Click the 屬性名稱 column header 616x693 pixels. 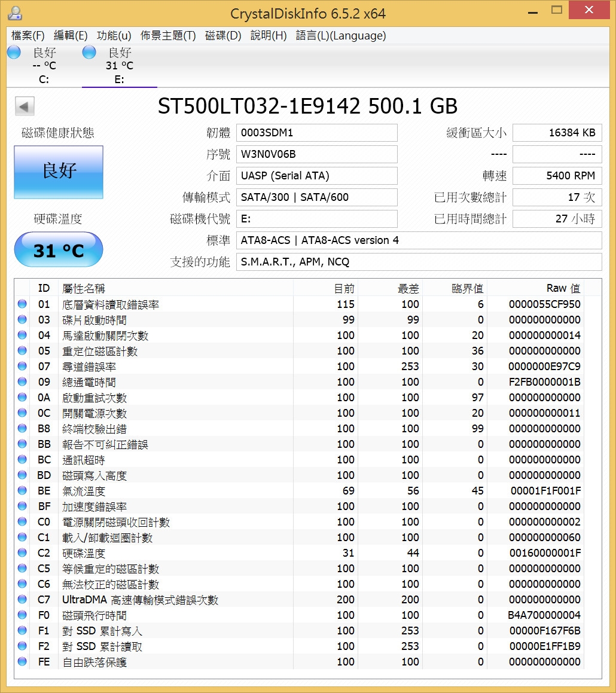coord(176,288)
